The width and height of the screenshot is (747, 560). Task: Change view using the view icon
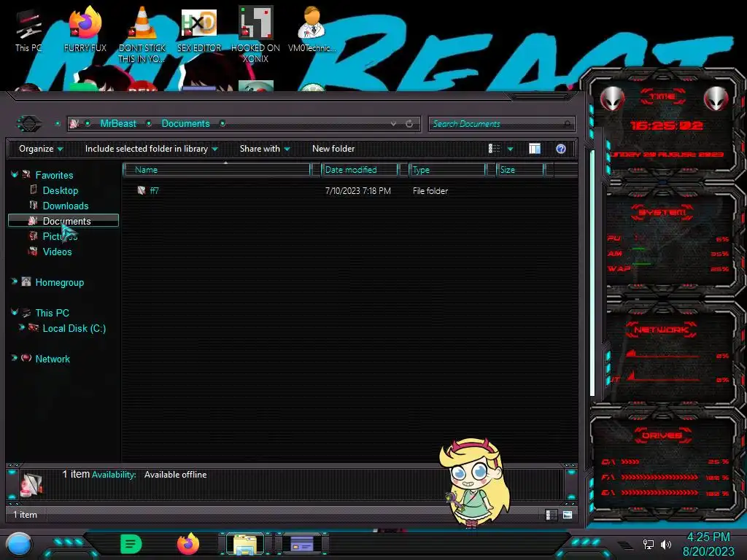tap(494, 149)
